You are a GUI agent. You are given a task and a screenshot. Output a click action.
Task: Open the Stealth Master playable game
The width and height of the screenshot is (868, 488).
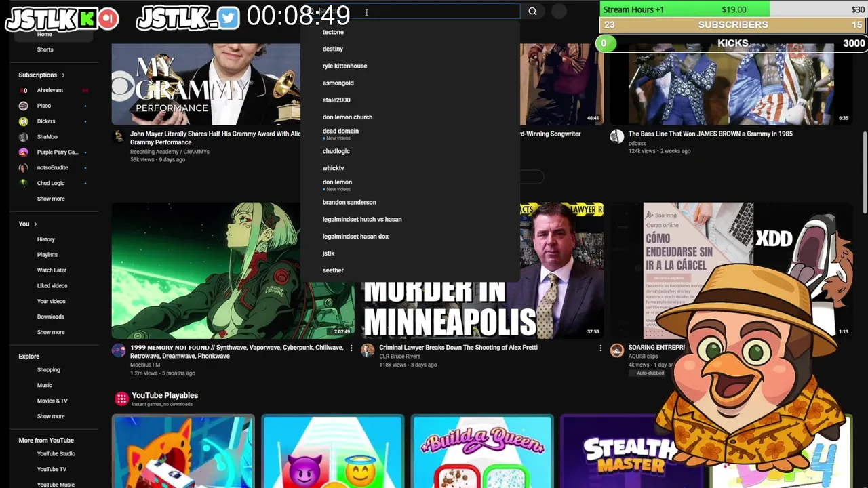(631, 451)
